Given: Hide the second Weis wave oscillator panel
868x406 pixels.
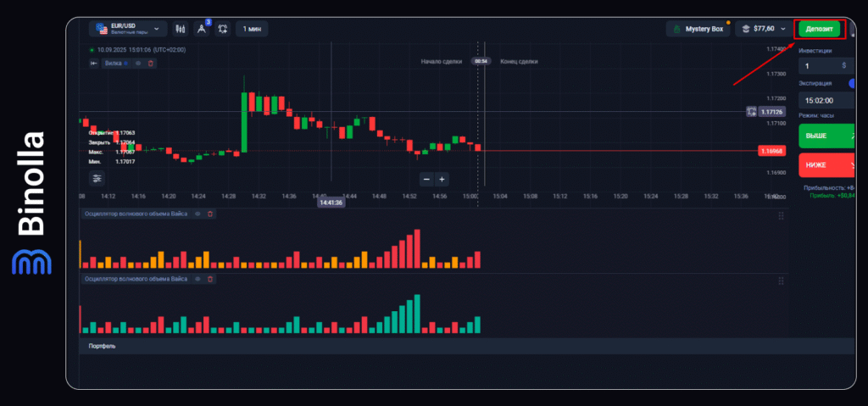Looking at the screenshot, I should pyautogui.click(x=198, y=278).
